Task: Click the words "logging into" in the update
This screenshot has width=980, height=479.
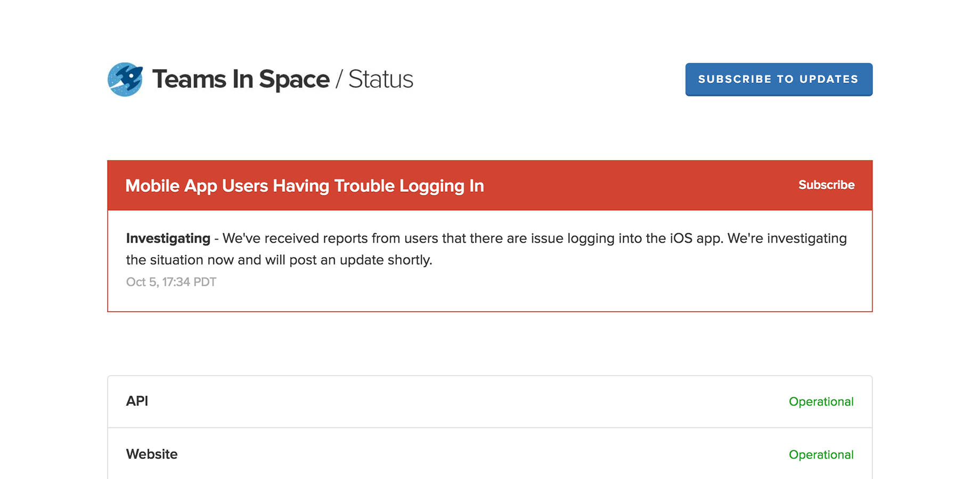Action: coord(605,238)
